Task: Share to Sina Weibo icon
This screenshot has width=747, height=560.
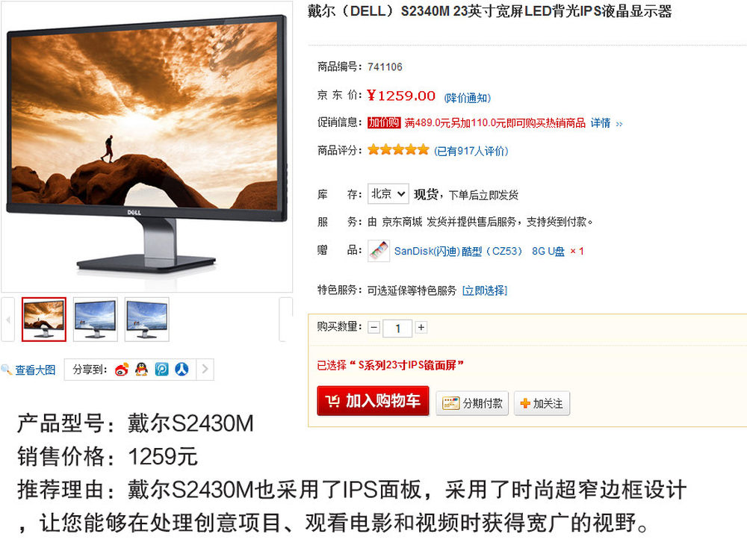Action: tap(122, 370)
